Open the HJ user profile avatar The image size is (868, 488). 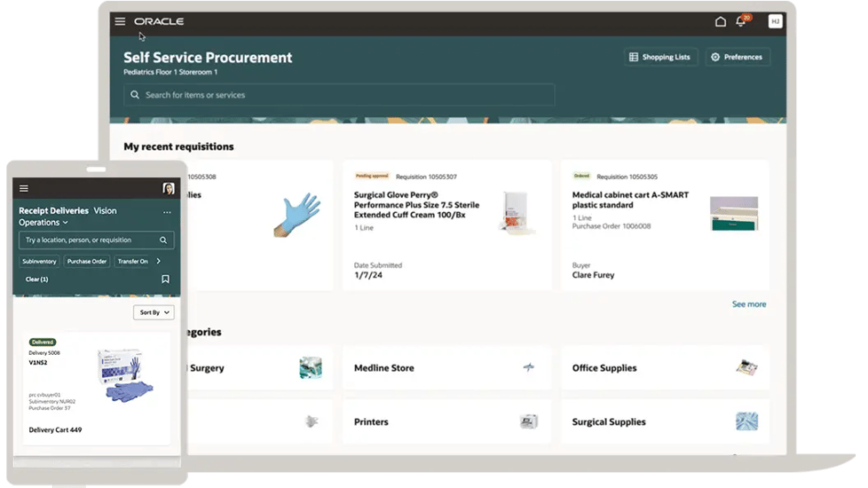775,21
